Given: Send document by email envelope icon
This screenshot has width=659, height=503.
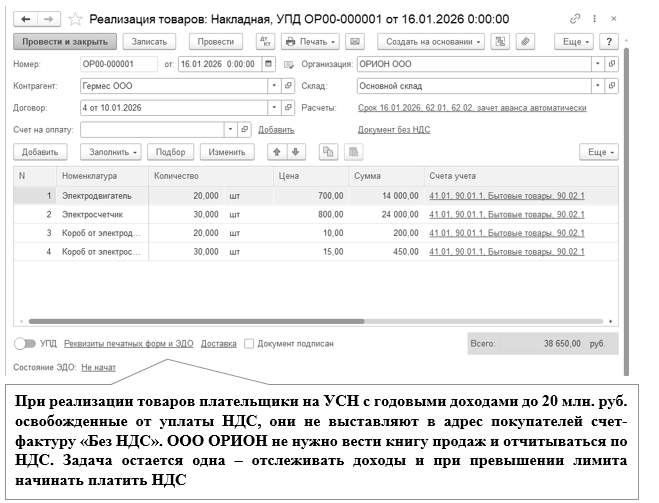Looking at the screenshot, I should (355, 42).
